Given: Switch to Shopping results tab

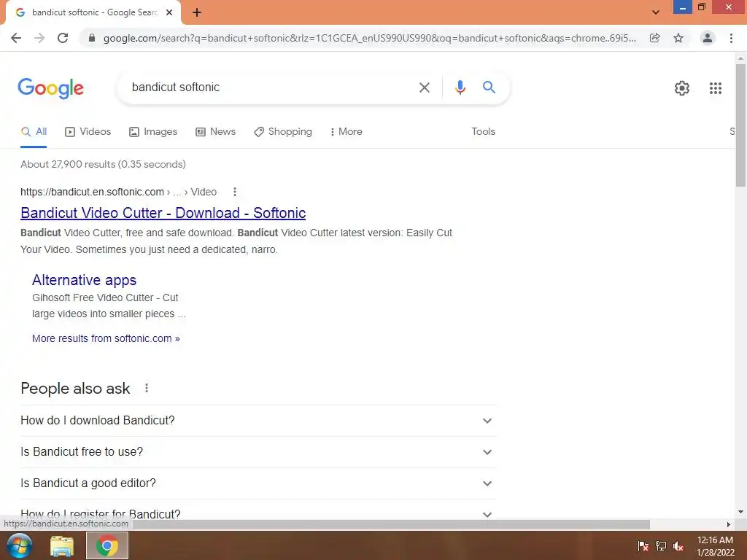Looking at the screenshot, I should 283,132.
